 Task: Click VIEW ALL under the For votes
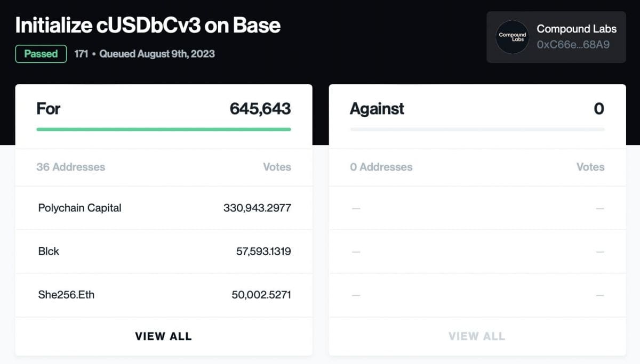pyautogui.click(x=164, y=336)
